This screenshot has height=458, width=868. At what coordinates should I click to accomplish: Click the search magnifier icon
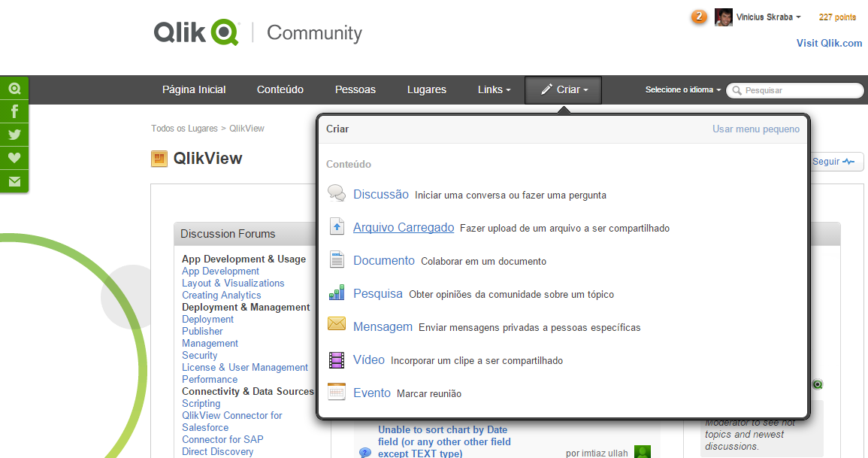pos(736,90)
